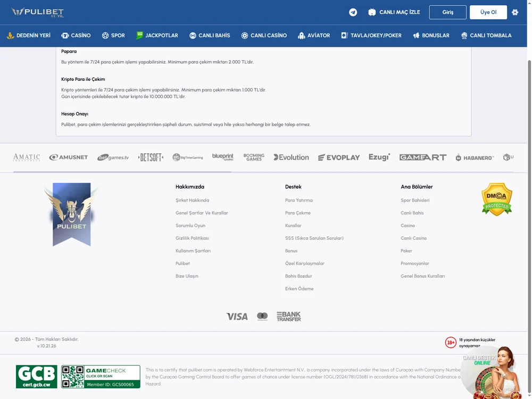Select the Evolution provider logo
The image size is (532, 399).
[x=291, y=157]
